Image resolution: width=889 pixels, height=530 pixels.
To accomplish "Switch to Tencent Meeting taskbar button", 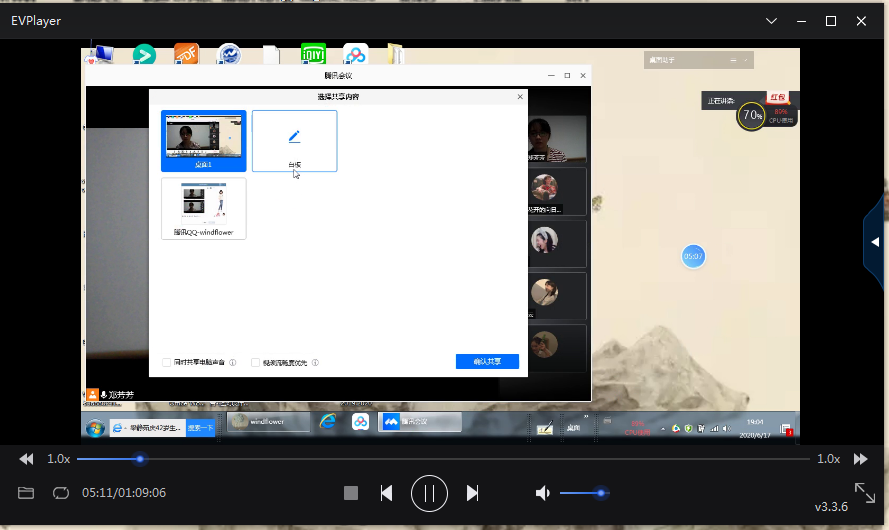I will [420, 422].
